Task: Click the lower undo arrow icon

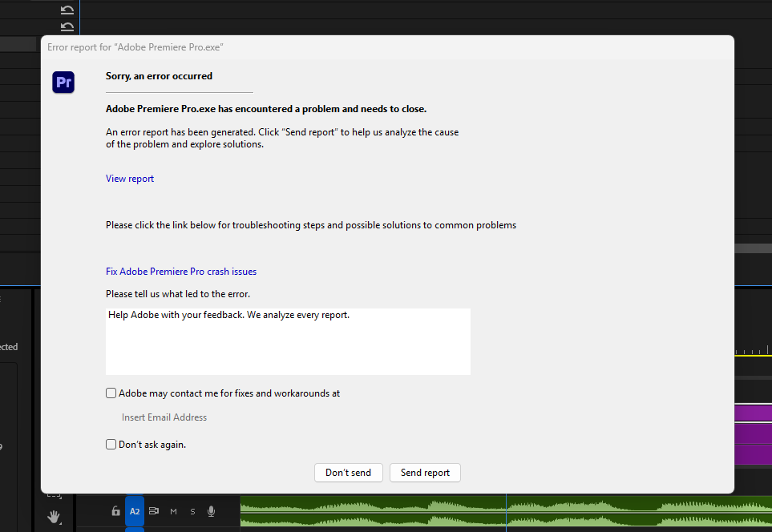Action: coord(67,26)
